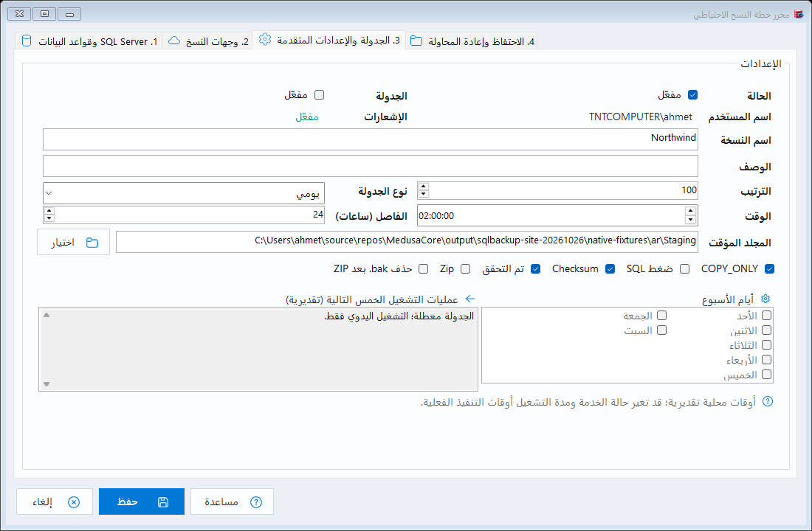The height and width of the screenshot is (531, 812).
Task: Click the database icon on SQL Server tab
Action: pyautogui.click(x=27, y=41)
